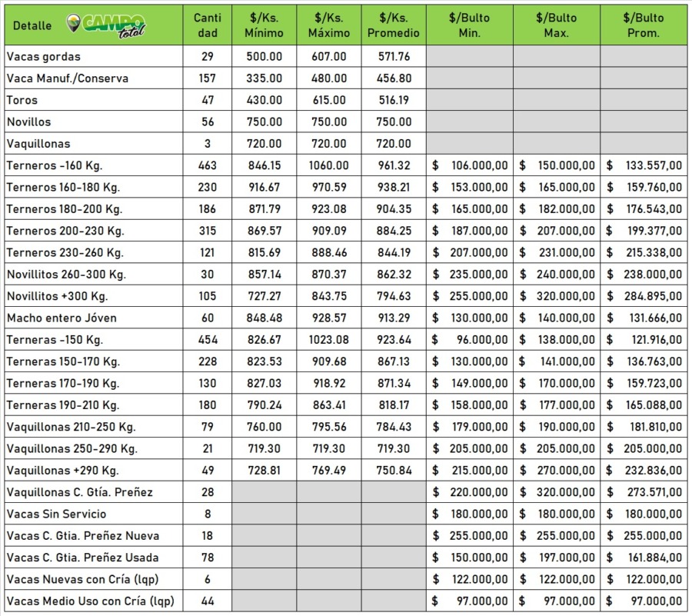Click the 'Vacas Sin Servicio' row label
Screen dimensions: 692x616
[x=56, y=514]
